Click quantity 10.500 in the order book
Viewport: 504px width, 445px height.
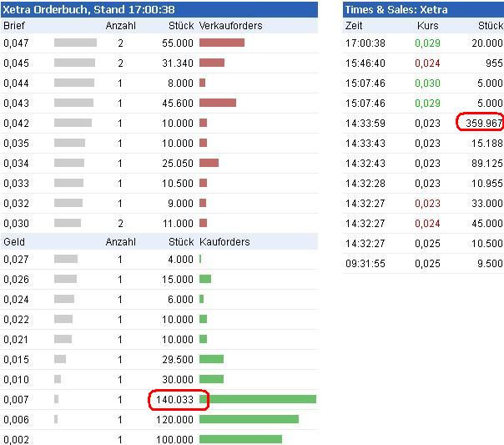point(178,183)
